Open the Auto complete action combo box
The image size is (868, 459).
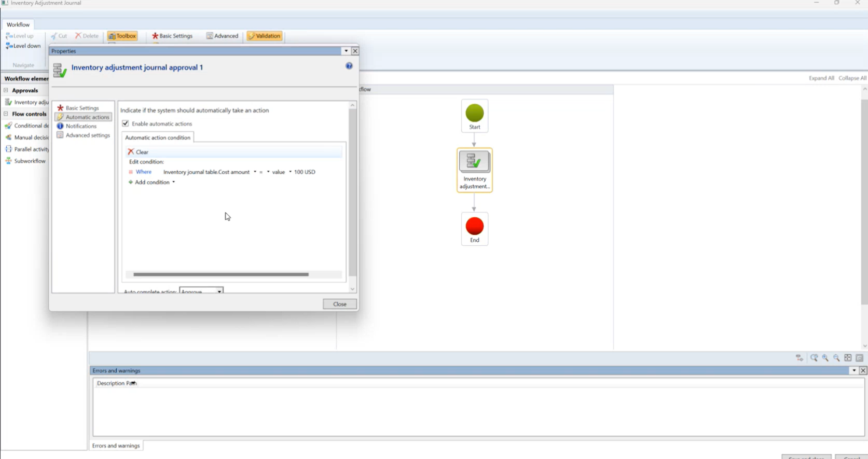[201, 290]
